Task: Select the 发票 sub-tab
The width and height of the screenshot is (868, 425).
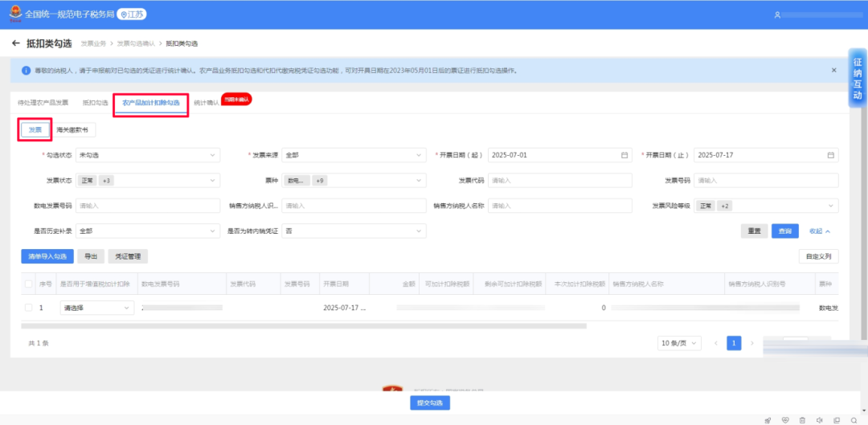Action: (x=35, y=129)
